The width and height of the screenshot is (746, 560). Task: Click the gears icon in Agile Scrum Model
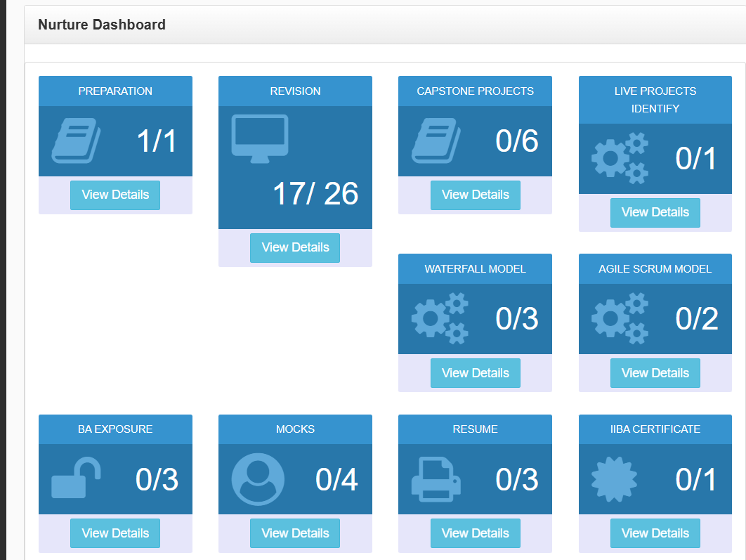[x=620, y=319]
